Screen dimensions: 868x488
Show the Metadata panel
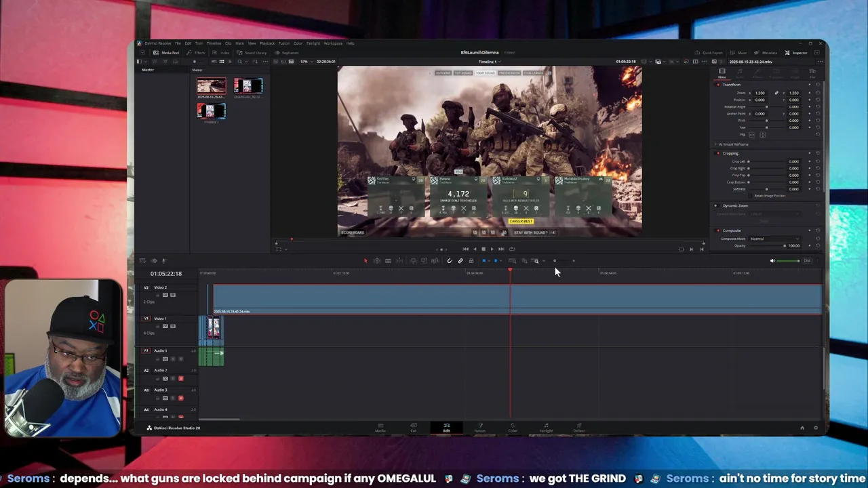tap(766, 53)
